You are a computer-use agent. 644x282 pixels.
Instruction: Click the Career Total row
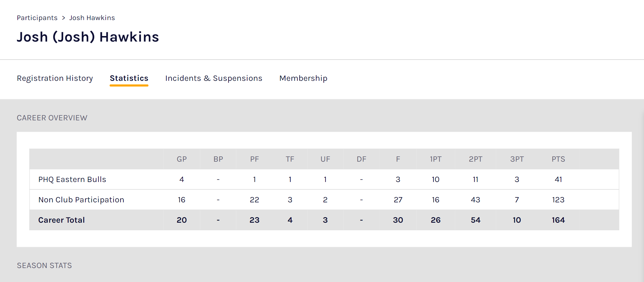coord(61,220)
